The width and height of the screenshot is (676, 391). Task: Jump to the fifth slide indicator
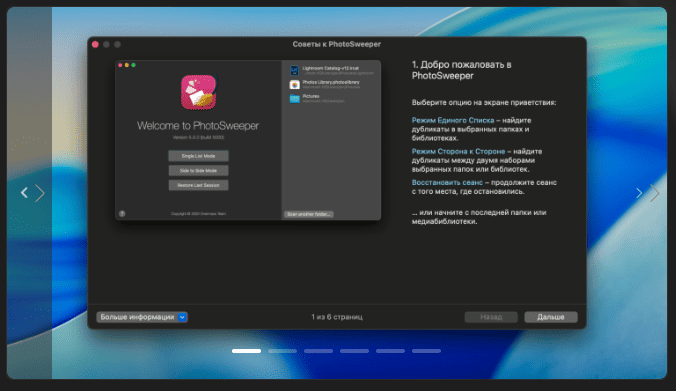(390, 351)
